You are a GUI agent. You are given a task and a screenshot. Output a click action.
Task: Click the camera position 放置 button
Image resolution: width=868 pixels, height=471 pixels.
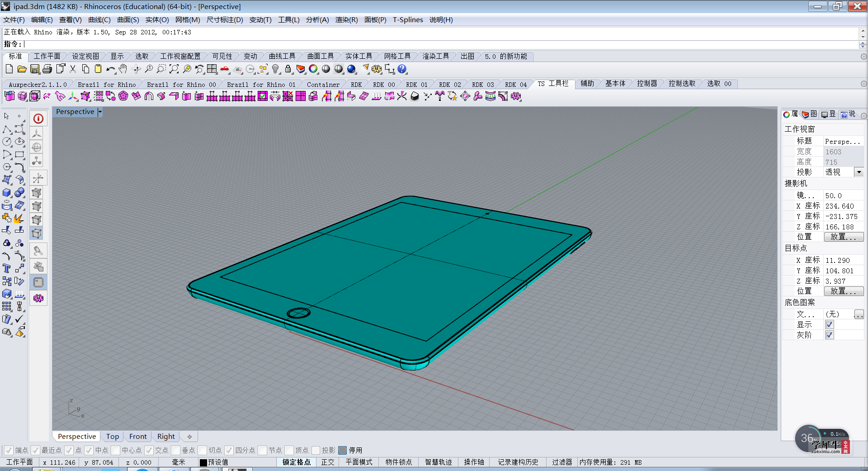click(844, 237)
